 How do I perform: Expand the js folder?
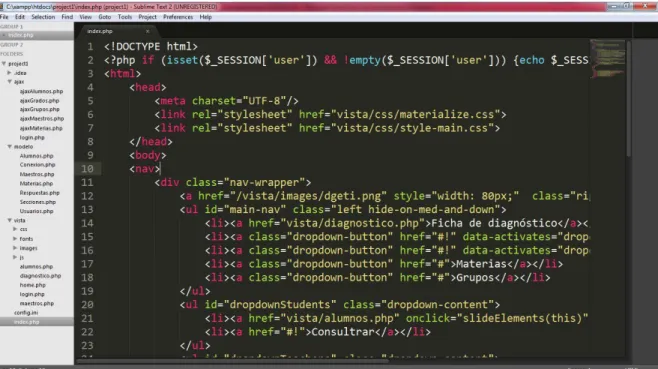click(15, 257)
